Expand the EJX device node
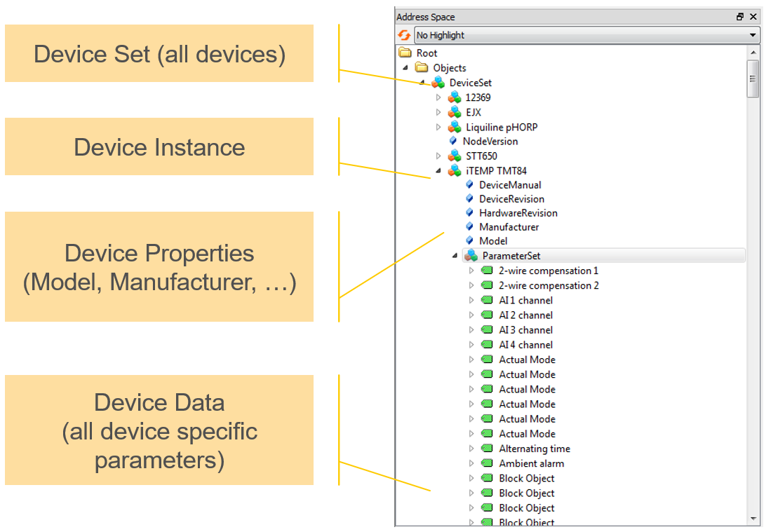This screenshot has height=532, width=766. tap(439, 112)
